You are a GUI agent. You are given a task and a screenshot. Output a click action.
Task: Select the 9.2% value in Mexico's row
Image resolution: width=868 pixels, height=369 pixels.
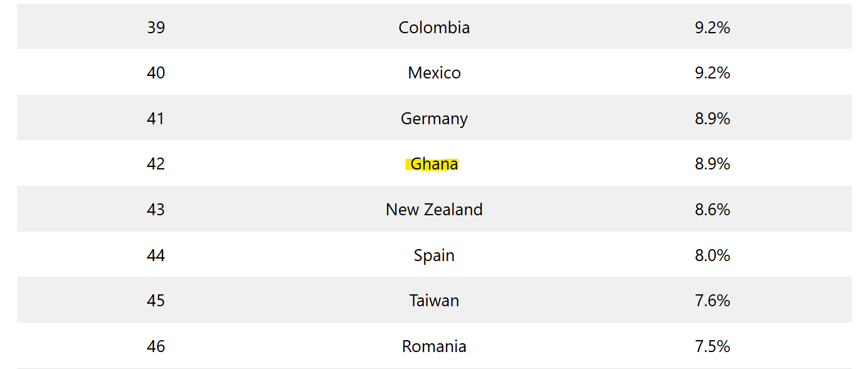712,73
